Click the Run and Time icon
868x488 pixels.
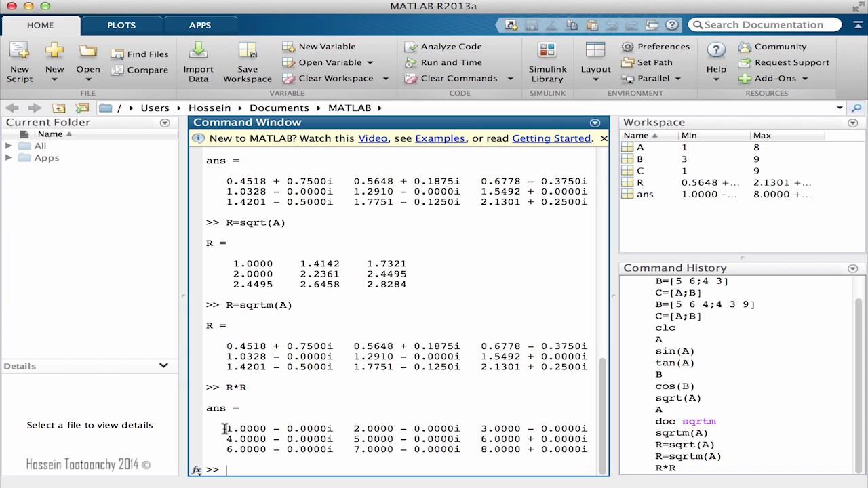point(411,62)
